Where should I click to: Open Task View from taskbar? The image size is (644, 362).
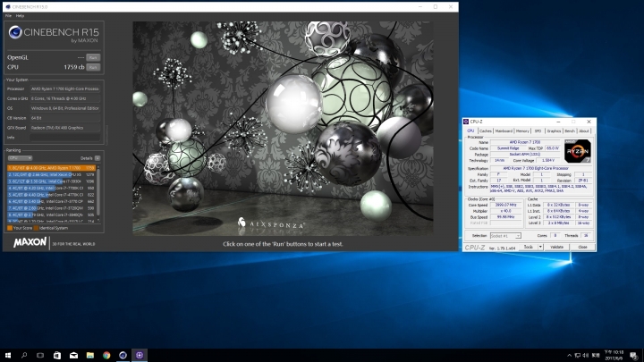coord(40,356)
